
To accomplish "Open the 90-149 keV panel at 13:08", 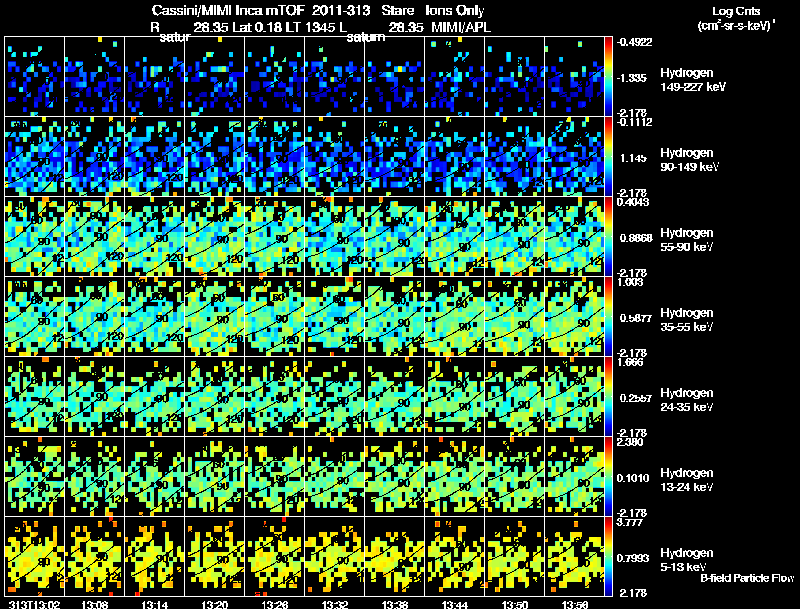I will click(x=95, y=156).
